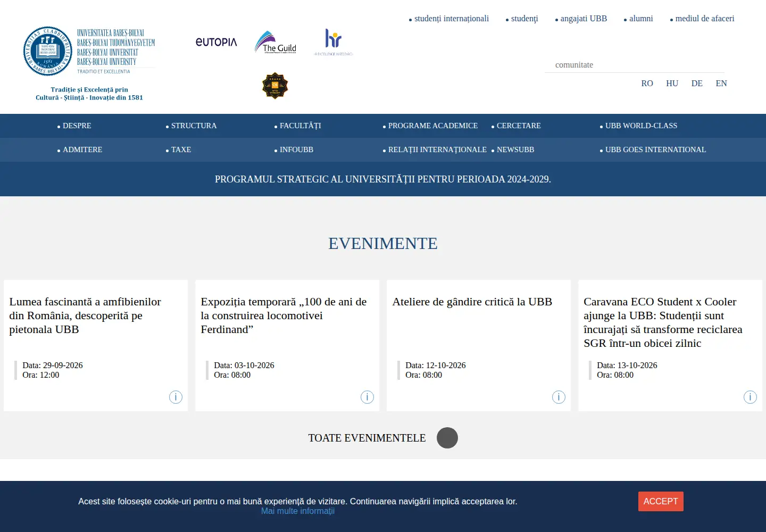Follow the studenți internaționali link

click(452, 19)
